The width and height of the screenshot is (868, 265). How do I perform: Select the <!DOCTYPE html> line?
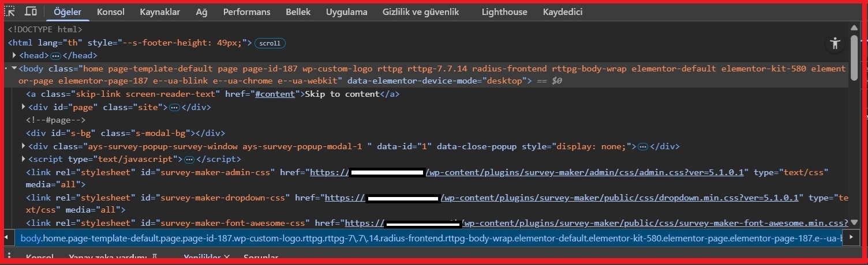coord(45,29)
